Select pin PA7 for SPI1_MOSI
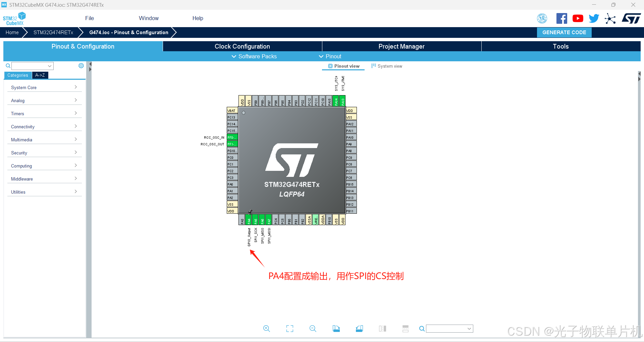Screen dimensions: 644x342 tap(269, 220)
